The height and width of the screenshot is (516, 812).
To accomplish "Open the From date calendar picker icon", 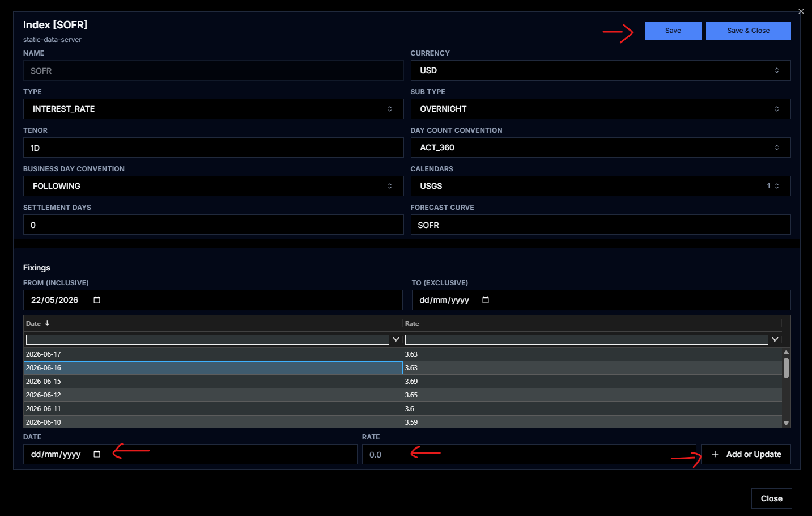I will tap(97, 300).
